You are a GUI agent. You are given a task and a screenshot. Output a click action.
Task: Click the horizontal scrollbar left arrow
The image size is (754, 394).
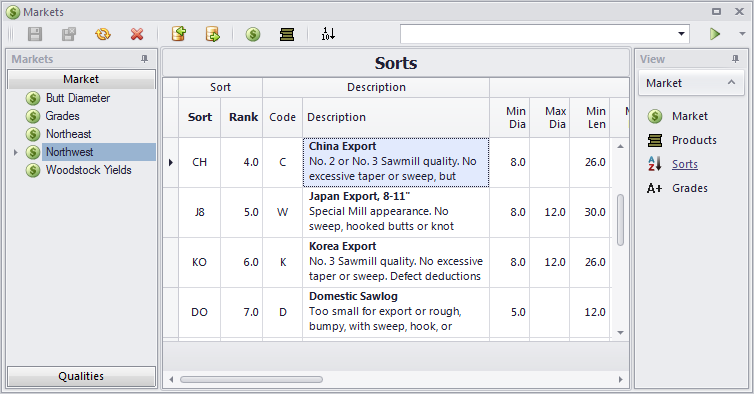point(171,380)
